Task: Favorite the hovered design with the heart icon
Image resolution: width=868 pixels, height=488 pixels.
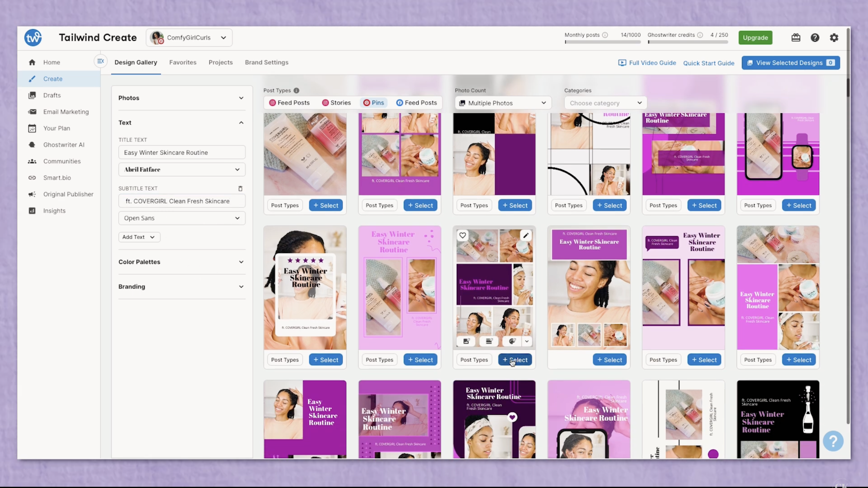Action: [462, 235]
